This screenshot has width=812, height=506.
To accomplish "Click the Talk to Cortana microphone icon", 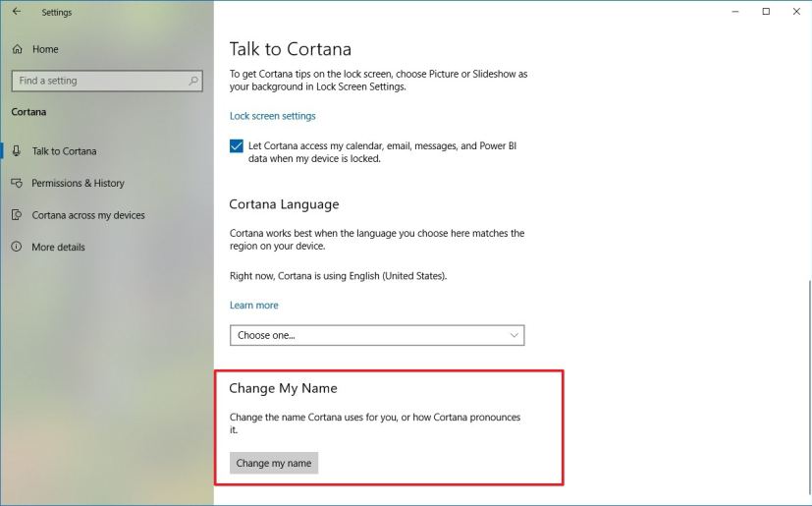I will [16, 151].
